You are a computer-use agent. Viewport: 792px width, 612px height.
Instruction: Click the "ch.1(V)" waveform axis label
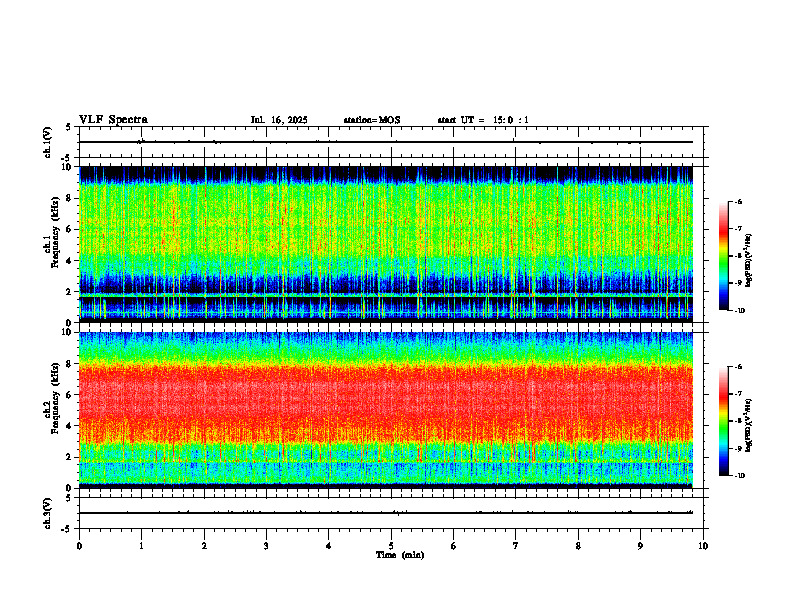click(48, 142)
